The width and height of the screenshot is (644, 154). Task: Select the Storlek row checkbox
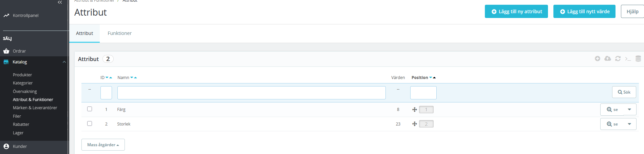click(x=90, y=123)
